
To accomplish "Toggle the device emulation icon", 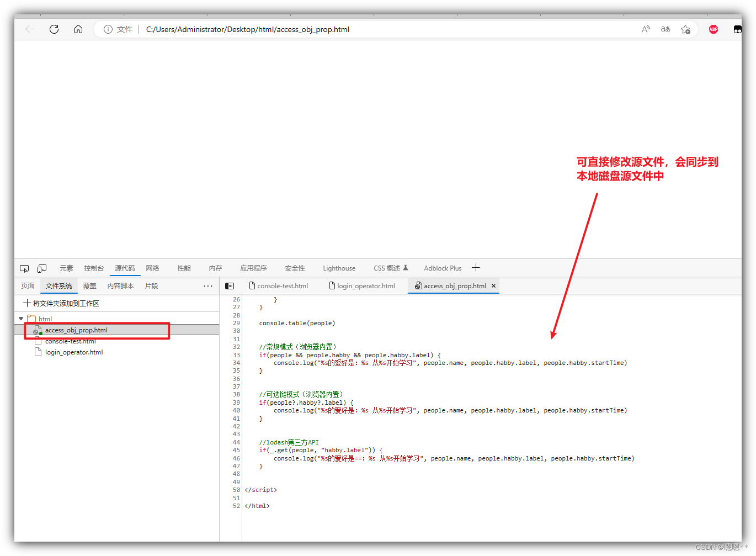I will coord(42,268).
